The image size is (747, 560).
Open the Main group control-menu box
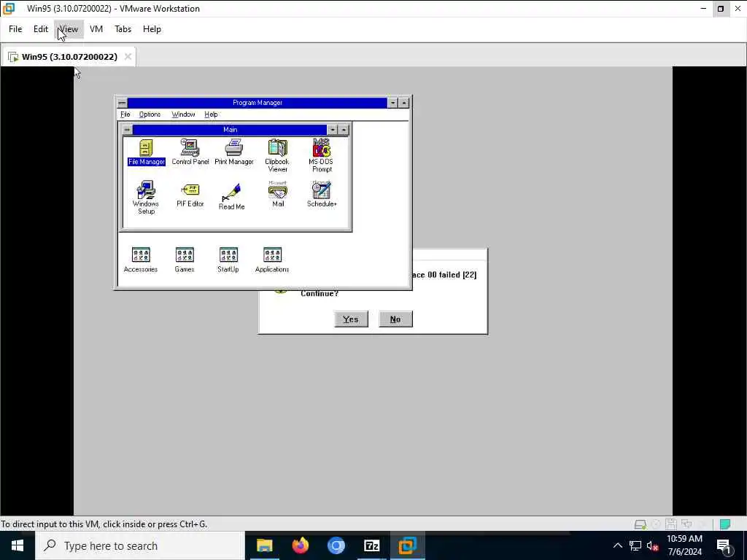pos(127,130)
